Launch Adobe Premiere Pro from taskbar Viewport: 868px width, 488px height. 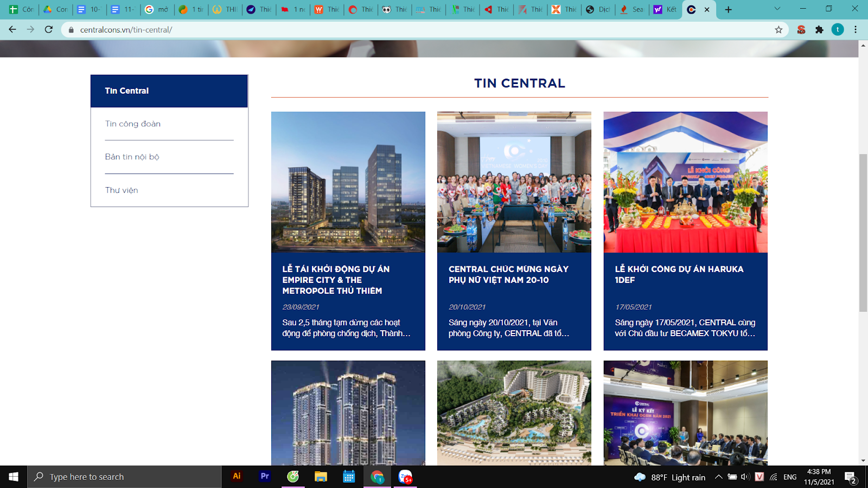265,477
